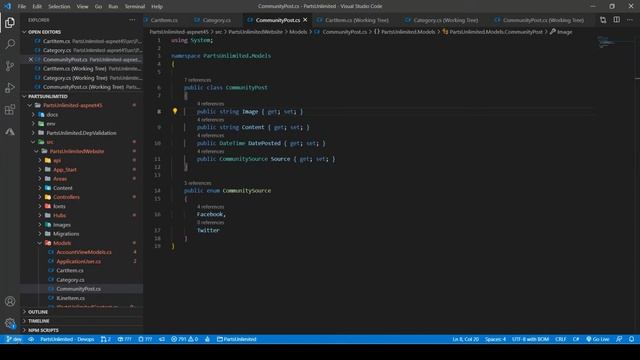Open the Accounts menu icon

10,301
